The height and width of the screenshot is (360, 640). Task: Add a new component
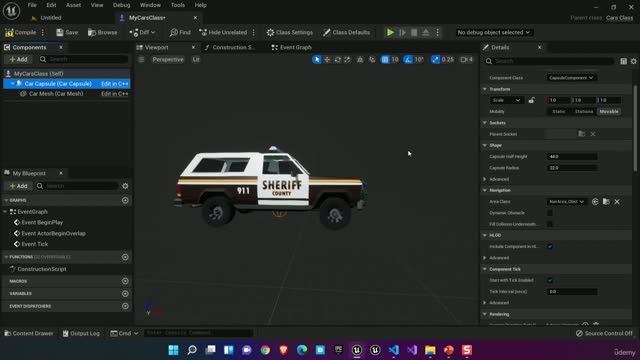click(x=18, y=59)
